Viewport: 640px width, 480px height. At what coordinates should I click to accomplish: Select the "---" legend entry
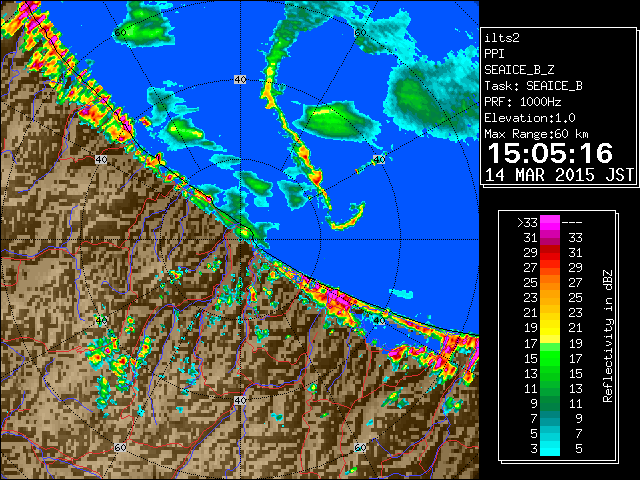pyautogui.click(x=571, y=223)
